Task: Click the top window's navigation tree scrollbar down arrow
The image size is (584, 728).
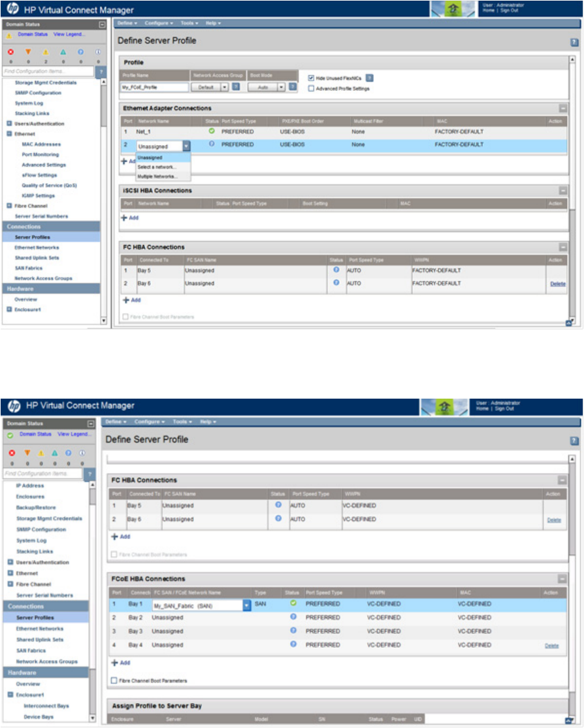Action: (x=103, y=320)
